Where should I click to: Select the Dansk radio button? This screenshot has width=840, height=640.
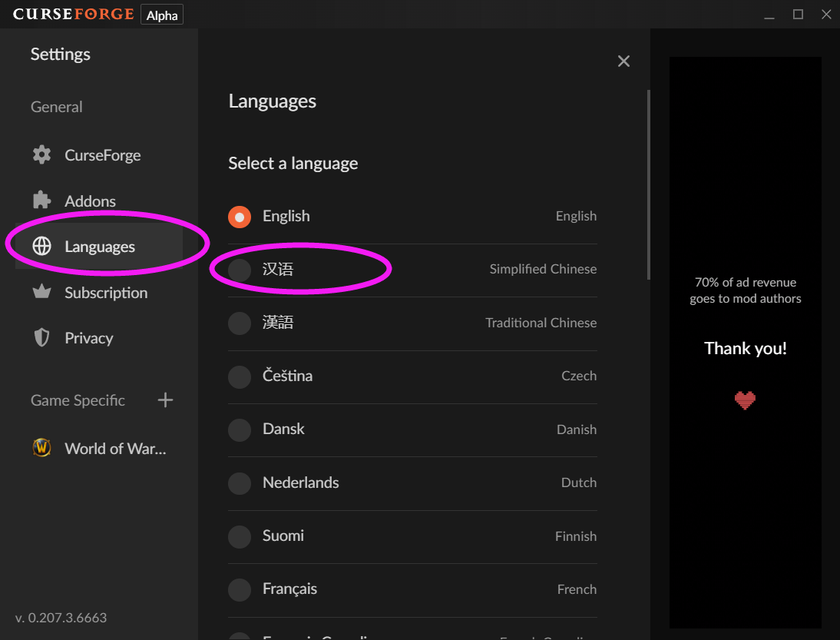click(x=240, y=430)
